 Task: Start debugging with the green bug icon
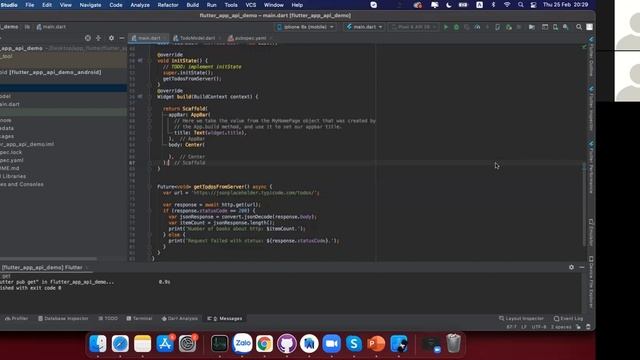456,27
